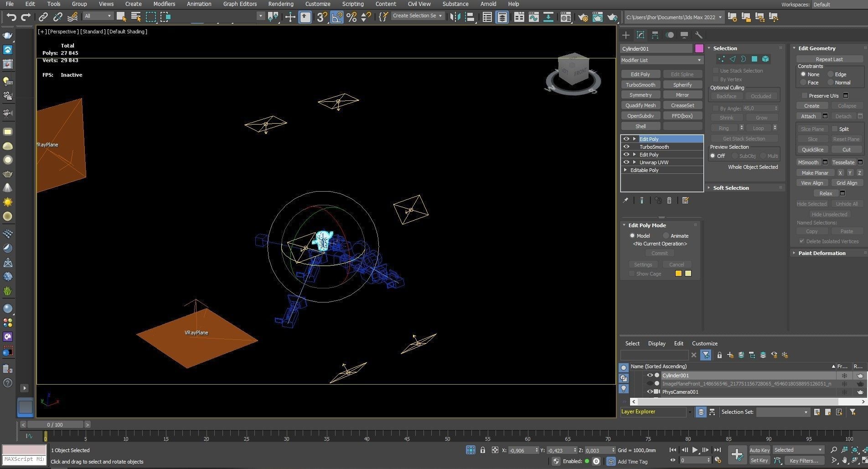This screenshot has height=469, width=868.
Task: Pin the modifier stack
Action: pos(625,200)
